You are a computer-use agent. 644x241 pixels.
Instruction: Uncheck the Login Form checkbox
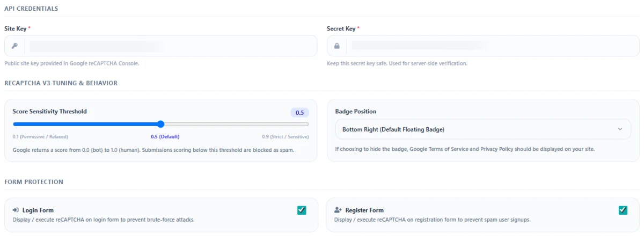302,210
